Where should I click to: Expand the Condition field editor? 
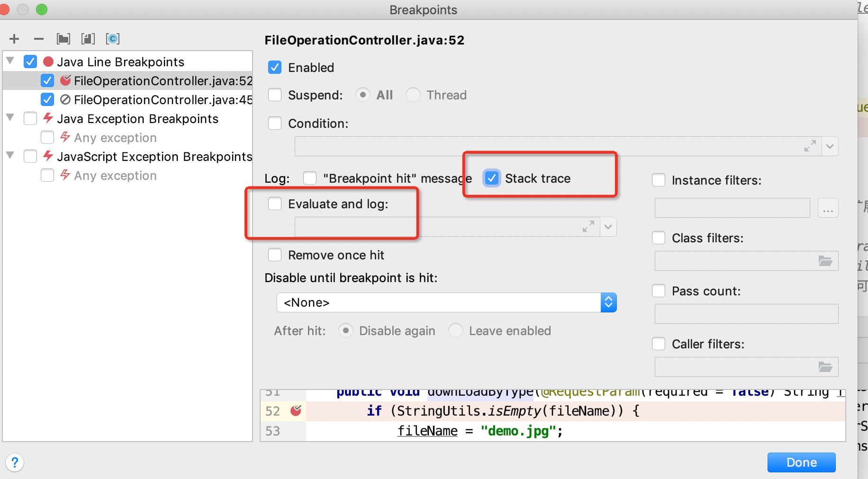810,146
